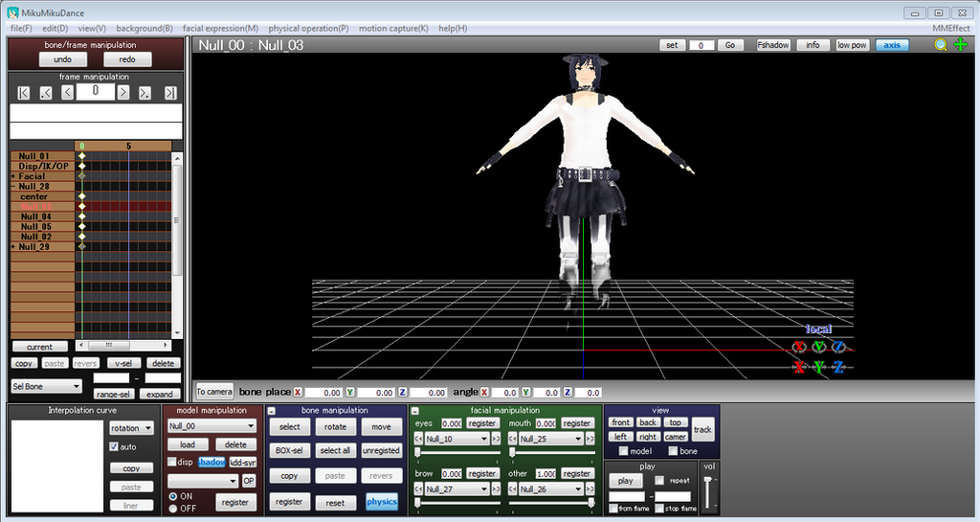Screen dimensions: 980x522
Task: Click the X move axis icon
Action: click(x=799, y=367)
